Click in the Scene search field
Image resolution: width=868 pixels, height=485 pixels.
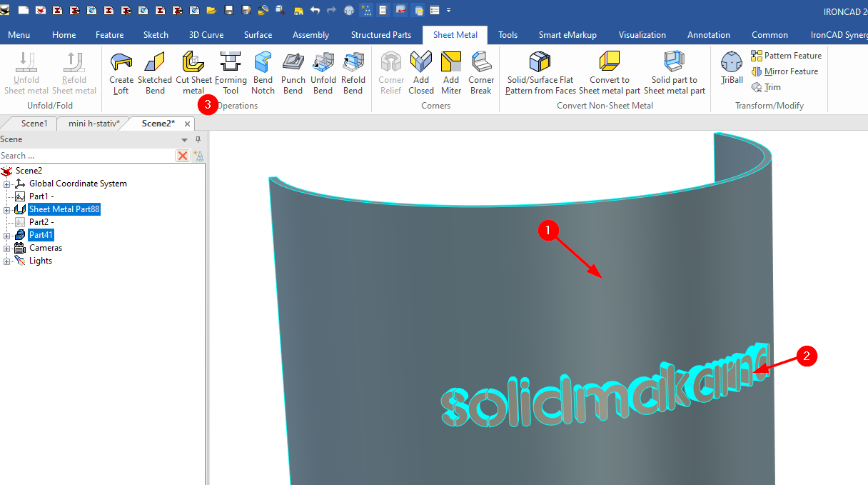[87, 156]
